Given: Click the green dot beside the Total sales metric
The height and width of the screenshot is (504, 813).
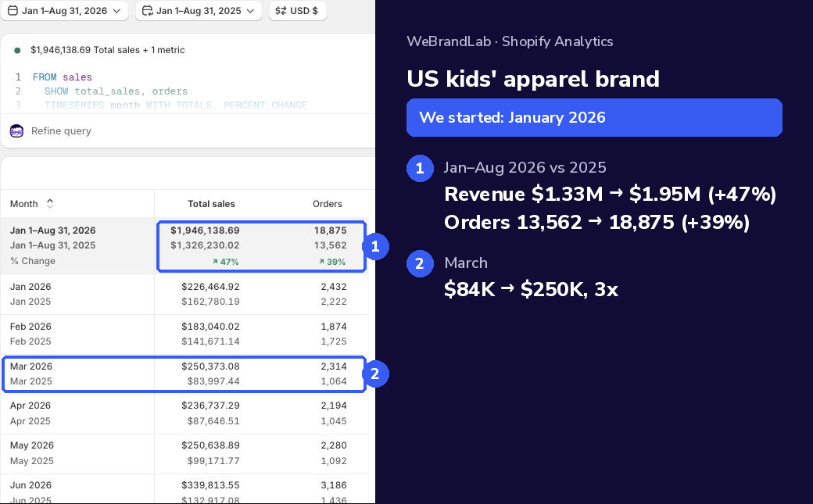Looking at the screenshot, I should click(17, 50).
